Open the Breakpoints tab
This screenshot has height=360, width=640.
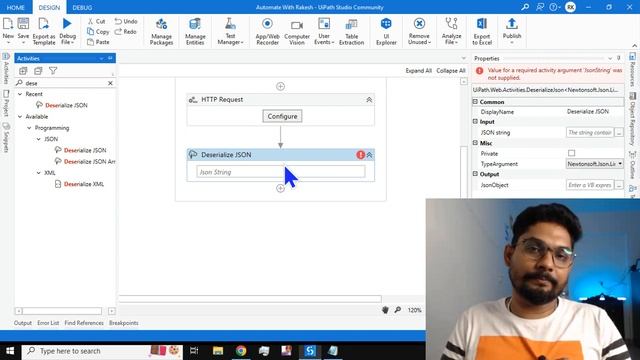[123, 323]
